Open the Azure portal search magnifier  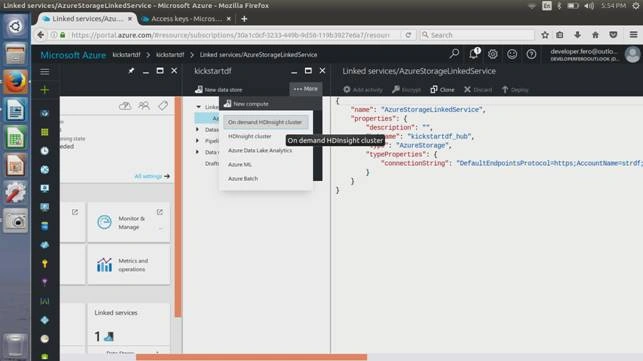[454, 54]
